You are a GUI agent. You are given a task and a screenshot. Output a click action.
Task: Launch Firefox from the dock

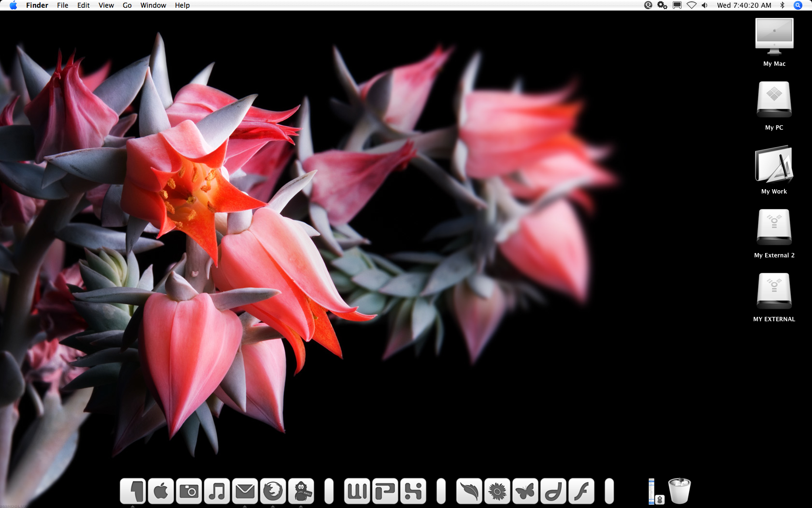click(x=273, y=491)
